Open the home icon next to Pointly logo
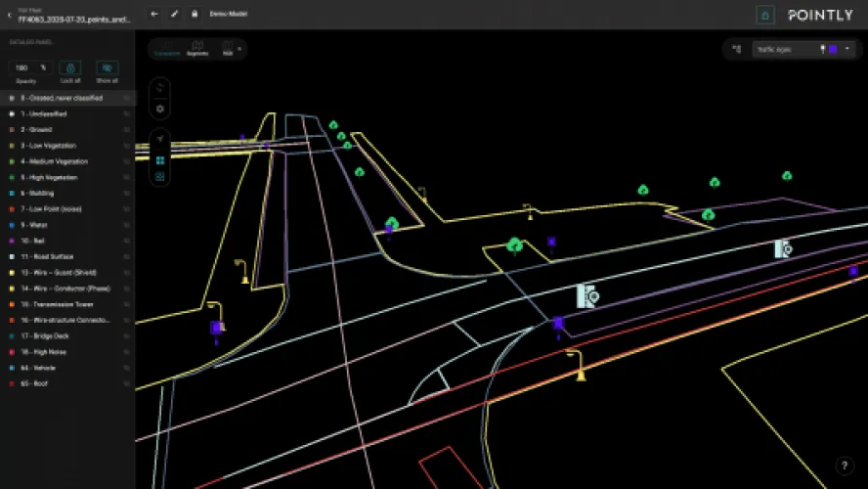The width and height of the screenshot is (868, 489). click(765, 15)
